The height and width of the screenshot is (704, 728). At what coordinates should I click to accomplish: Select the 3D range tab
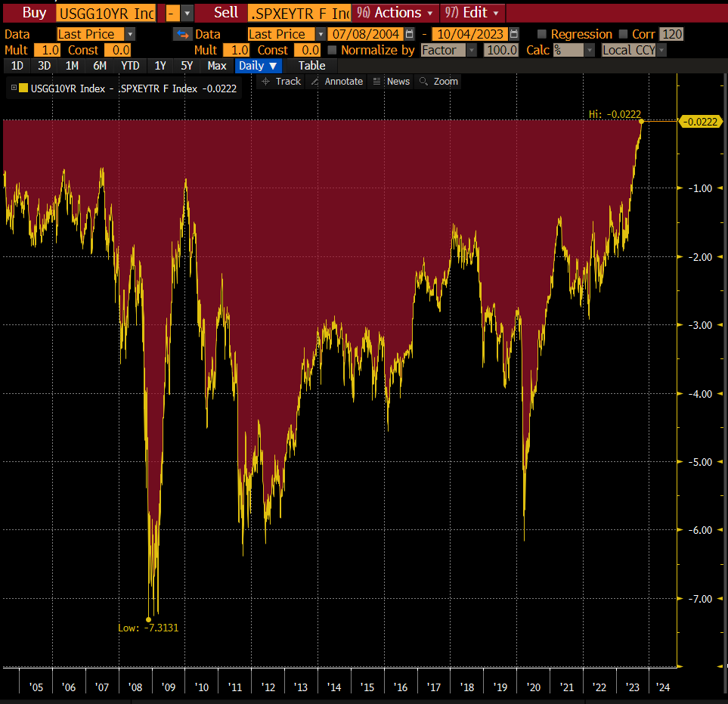click(44, 66)
